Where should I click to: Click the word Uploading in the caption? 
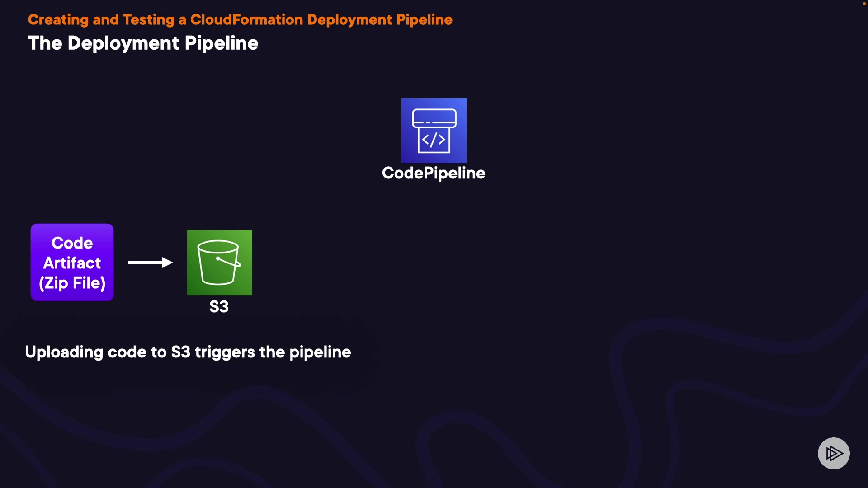(64, 352)
